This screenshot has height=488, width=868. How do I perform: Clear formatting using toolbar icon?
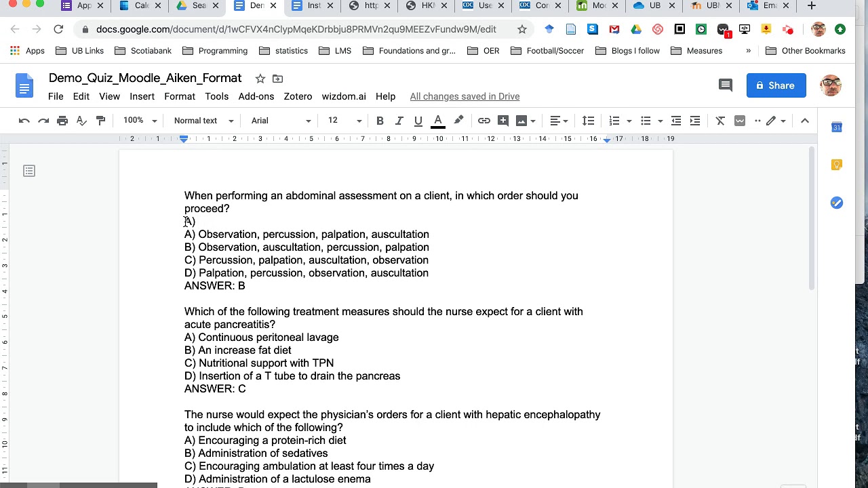click(720, 121)
